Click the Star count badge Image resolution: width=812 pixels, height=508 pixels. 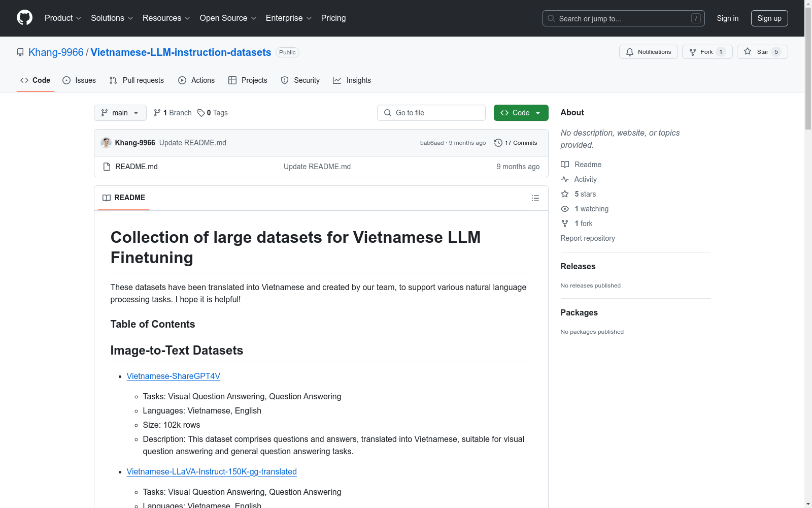(776, 52)
